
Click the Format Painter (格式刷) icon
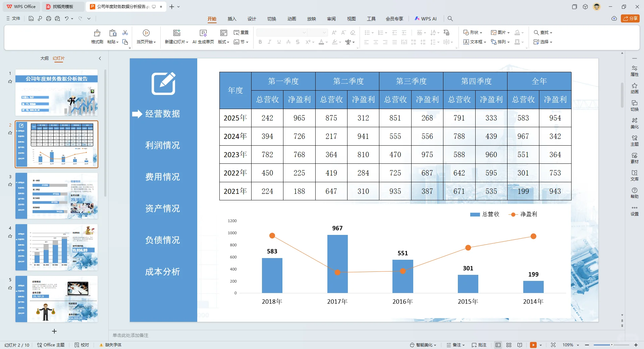(97, 33)
